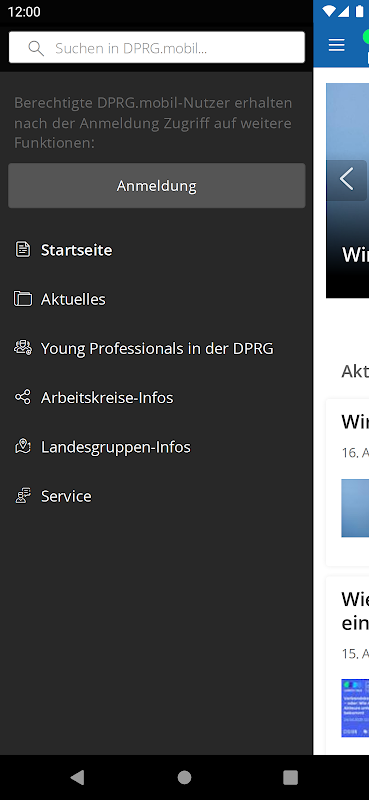Close the drawer with the hamburger icon
Image resolution: width=369 pixels, height=800 pixels.
click(x=336, y=45)
